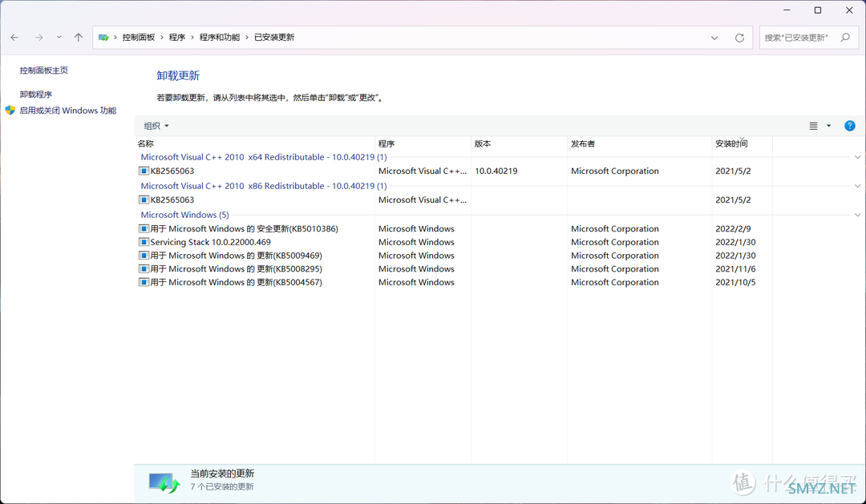Sort by the 名称 column header
The image size is (866, 504).
(255, 143)
